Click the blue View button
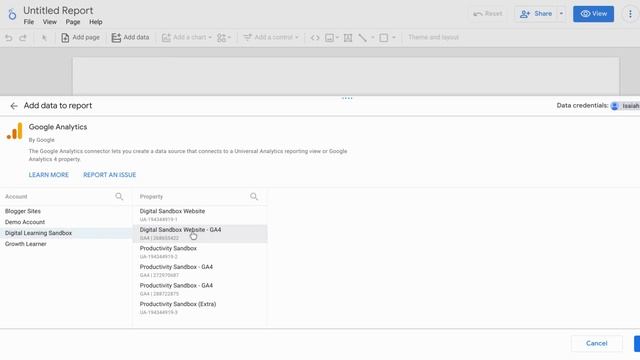 tap(593, 14)
